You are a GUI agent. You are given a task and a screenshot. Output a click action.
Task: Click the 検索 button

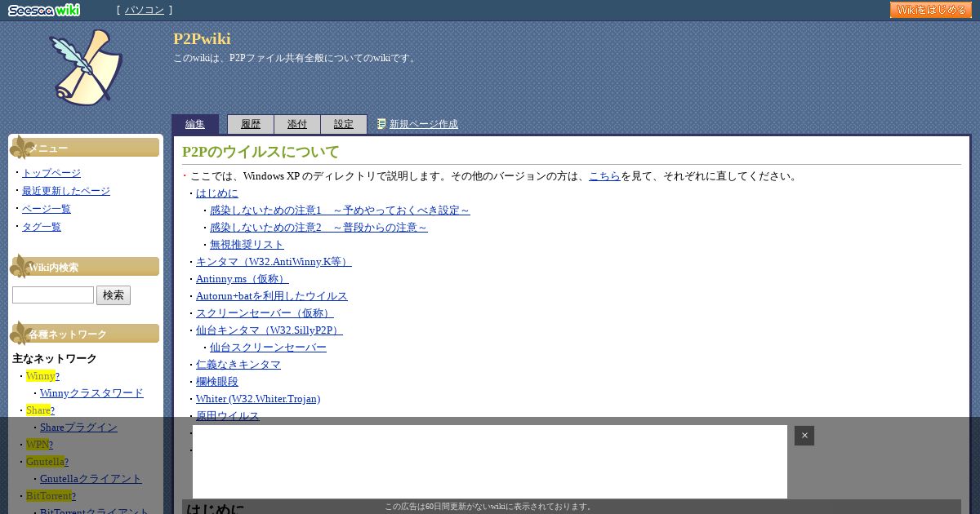[x=114, y=295]
